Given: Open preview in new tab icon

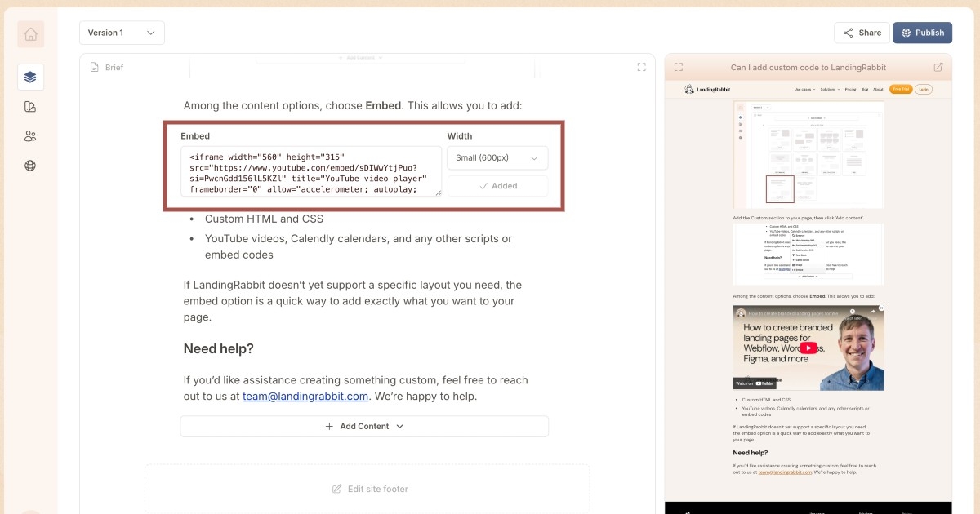Looking at the screenshot, I should 938,68.
